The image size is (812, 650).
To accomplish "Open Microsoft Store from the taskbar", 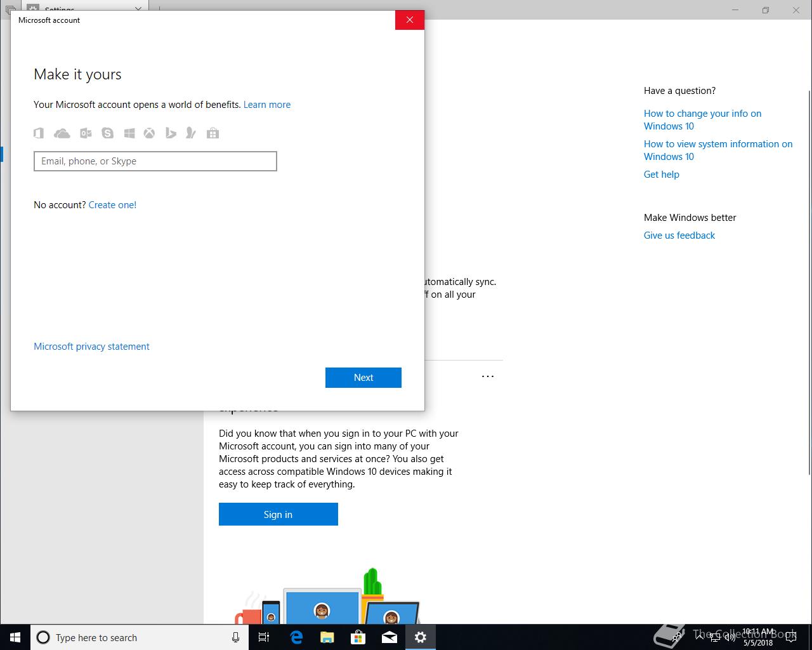I will [358, 637].
